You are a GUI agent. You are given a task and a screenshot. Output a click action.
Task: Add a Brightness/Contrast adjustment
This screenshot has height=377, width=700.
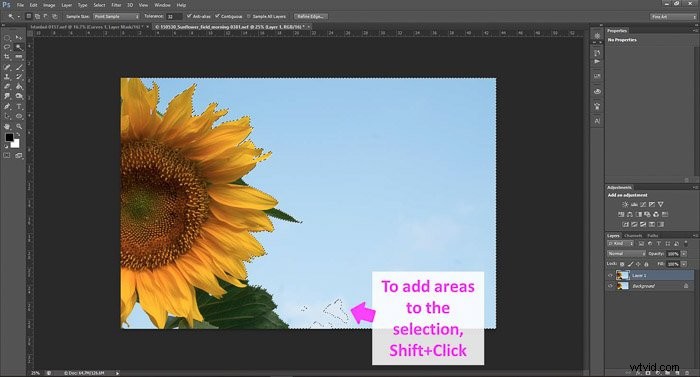pyautogui.click(x=625, y=204)
